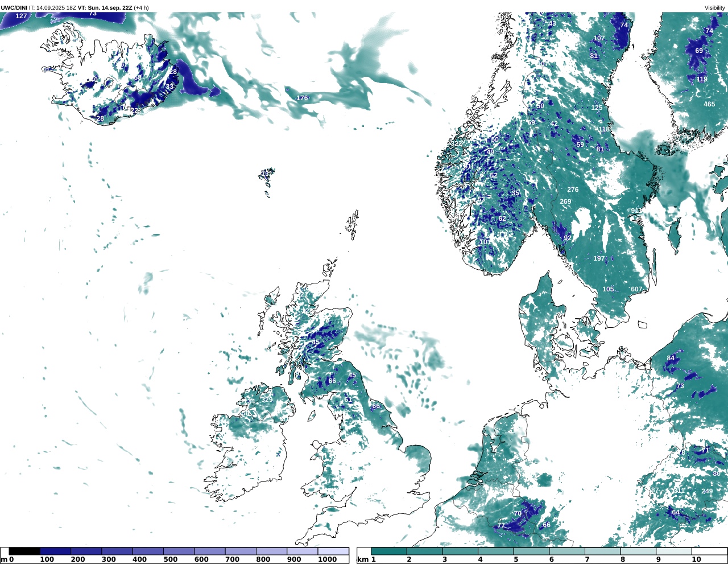The image size is (728, 564).
Task: Click the 2–3 km teal legend swatch
Action: coord(424,551)
